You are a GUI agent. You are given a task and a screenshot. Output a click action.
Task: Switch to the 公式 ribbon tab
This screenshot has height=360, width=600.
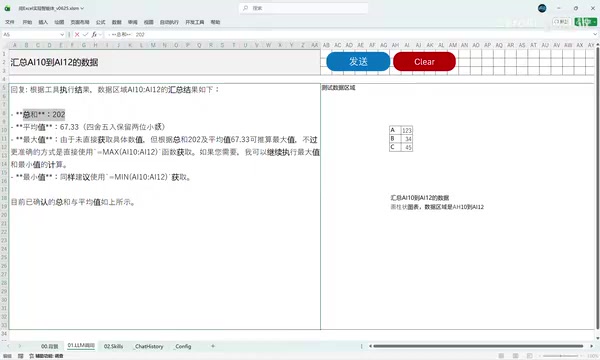click(x=101, y=22)
